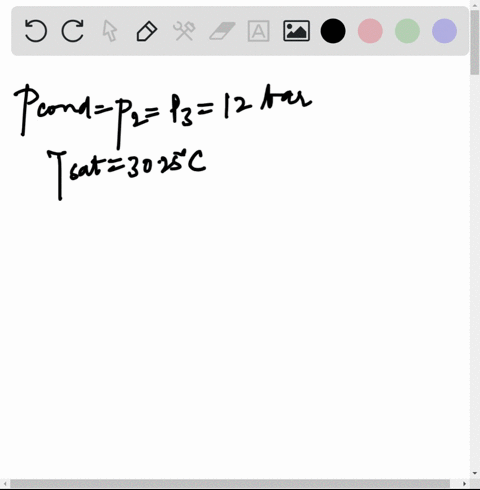Insert an image with picture icon

tap(296, 31)
